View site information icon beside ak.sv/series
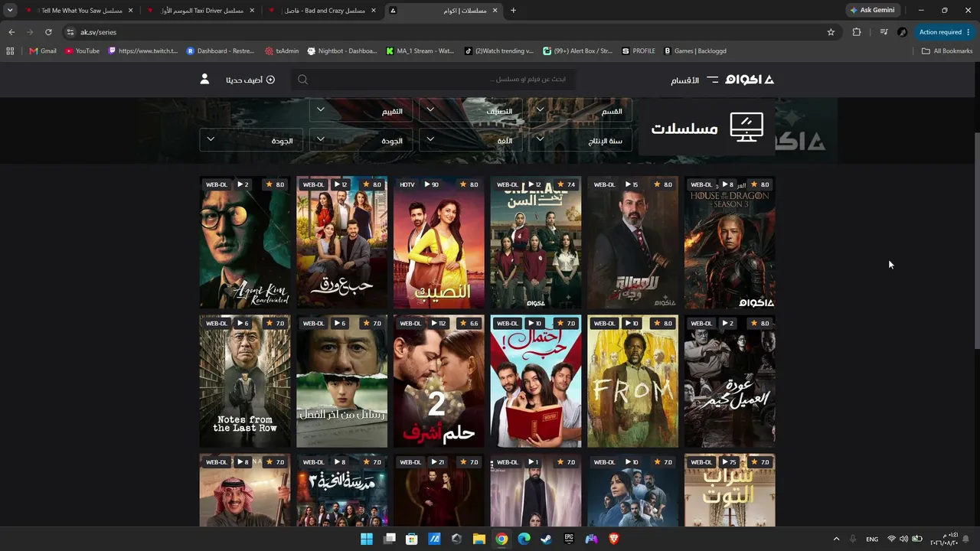Image resolution: width=980 pixels, height=551 pixels. 70,32
